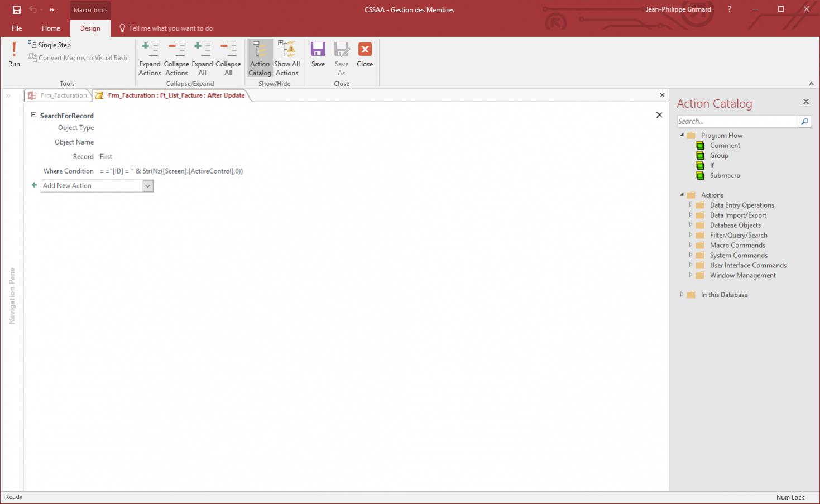Select the Design ribbon tab
The height and width of the screenshot is (504, 820).
click(90, 28)
